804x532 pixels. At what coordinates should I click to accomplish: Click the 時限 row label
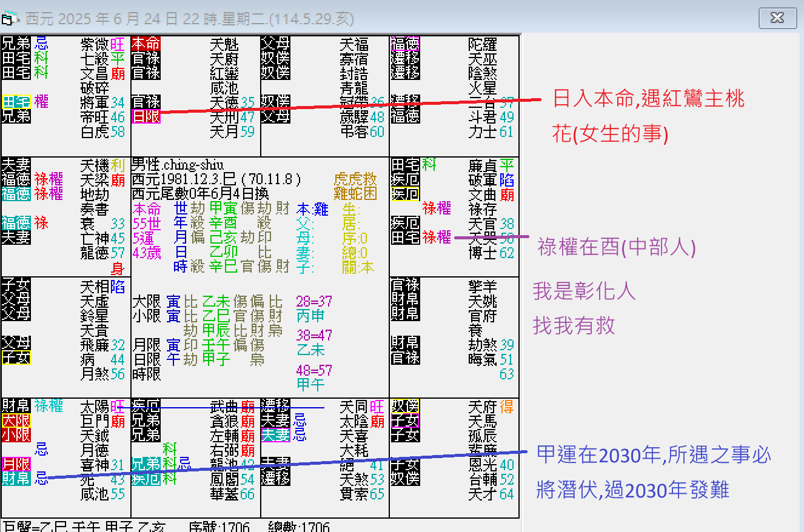tap(147, 374)
